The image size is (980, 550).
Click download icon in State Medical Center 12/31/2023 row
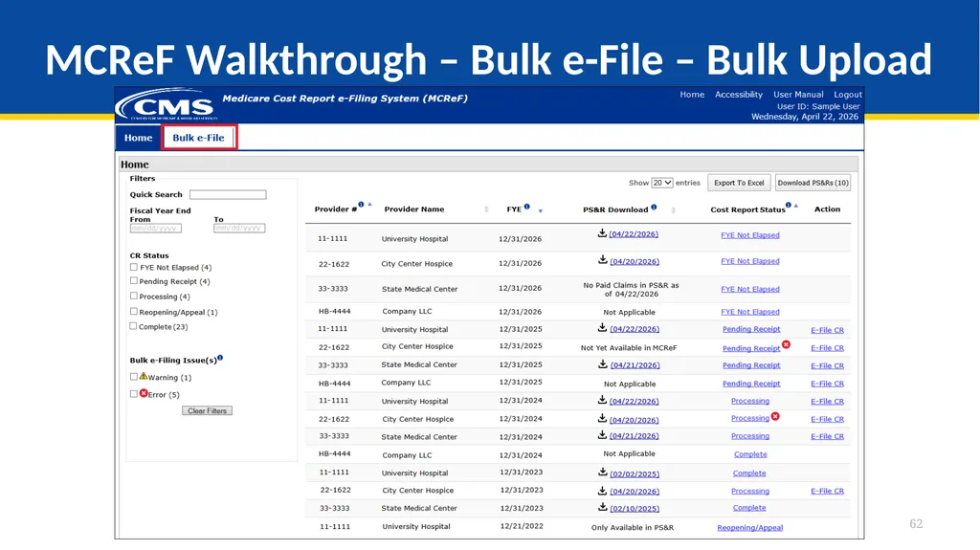(603, 507)
